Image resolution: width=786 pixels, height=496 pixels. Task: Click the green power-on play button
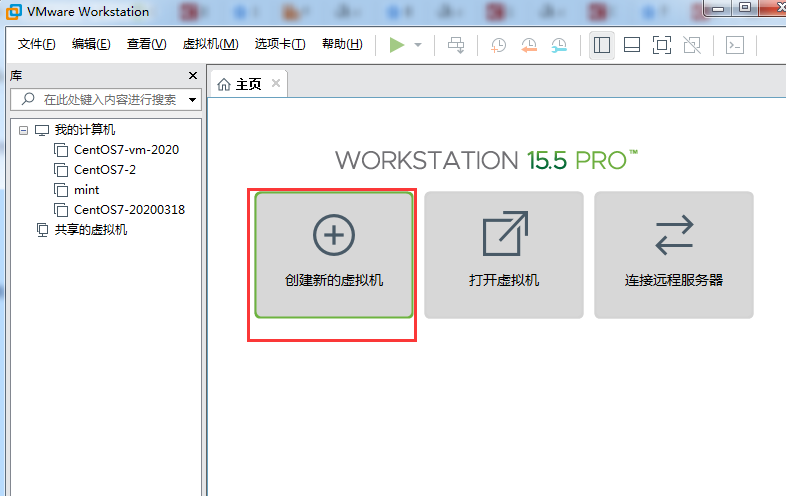coord(397,45)
